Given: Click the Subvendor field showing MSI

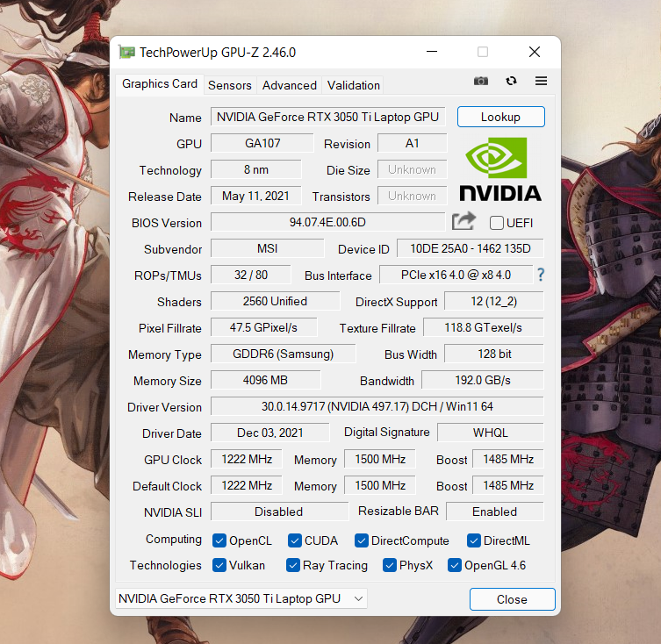Looking at the screenshot, I should [x=267, y=248].
